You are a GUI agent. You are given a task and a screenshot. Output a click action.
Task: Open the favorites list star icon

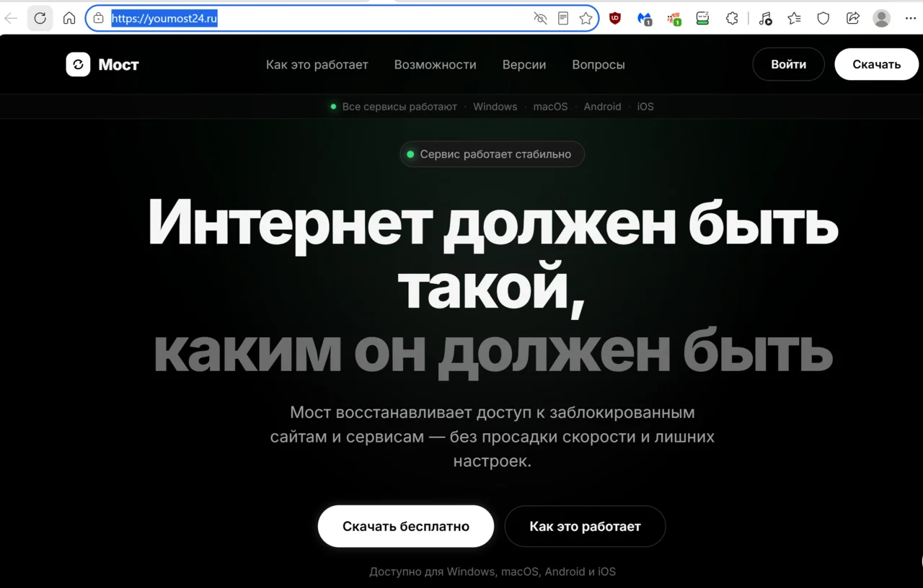point(794,19)
